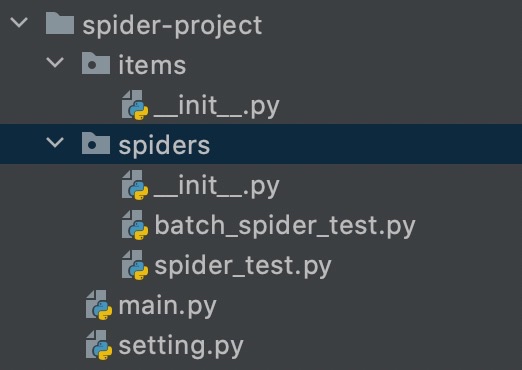Screen dimensions: 522x370
Task: Collapse the items package chevron
Action: point(55,62)
